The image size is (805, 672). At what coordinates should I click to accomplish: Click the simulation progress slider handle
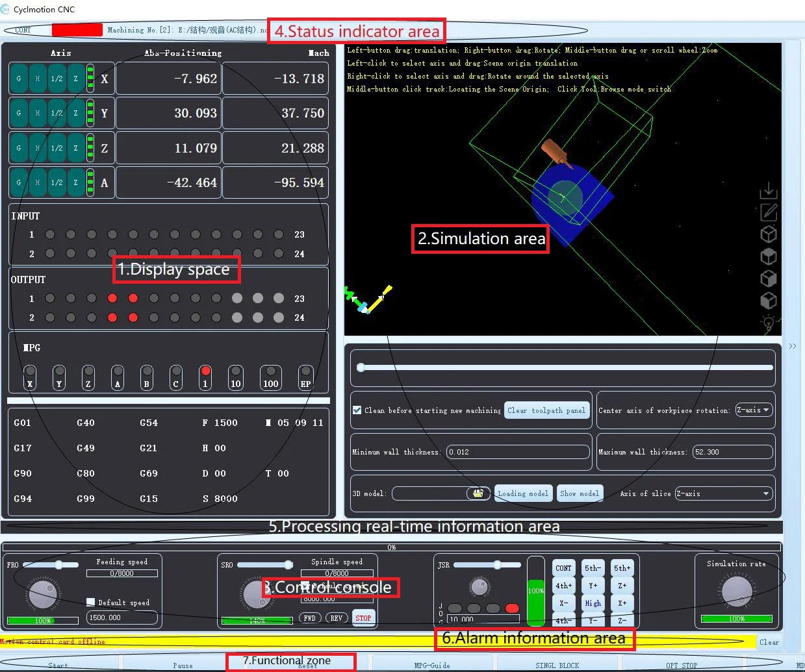(x=361, y=367)
